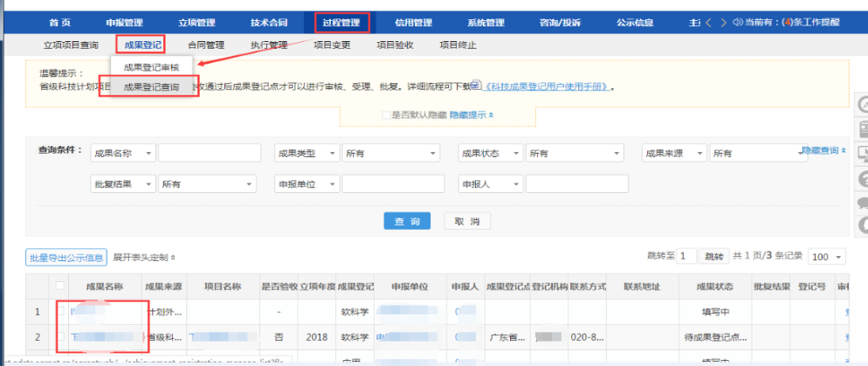Click the speaker icon beside work reminders
This screenshot has height=366, width=868.
click(x=738, y=22)
